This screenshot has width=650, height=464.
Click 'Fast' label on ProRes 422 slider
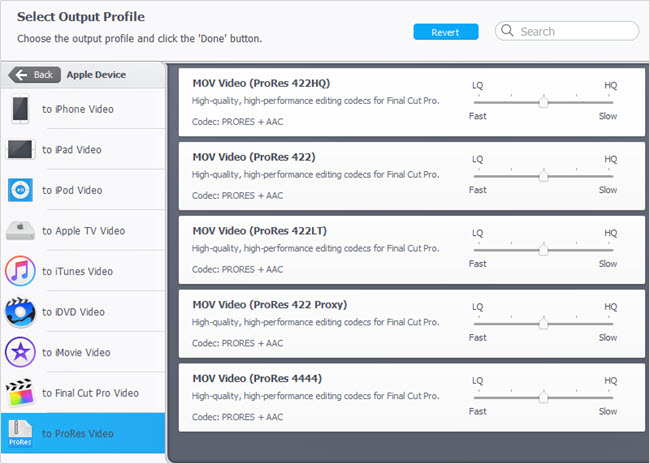478,190
